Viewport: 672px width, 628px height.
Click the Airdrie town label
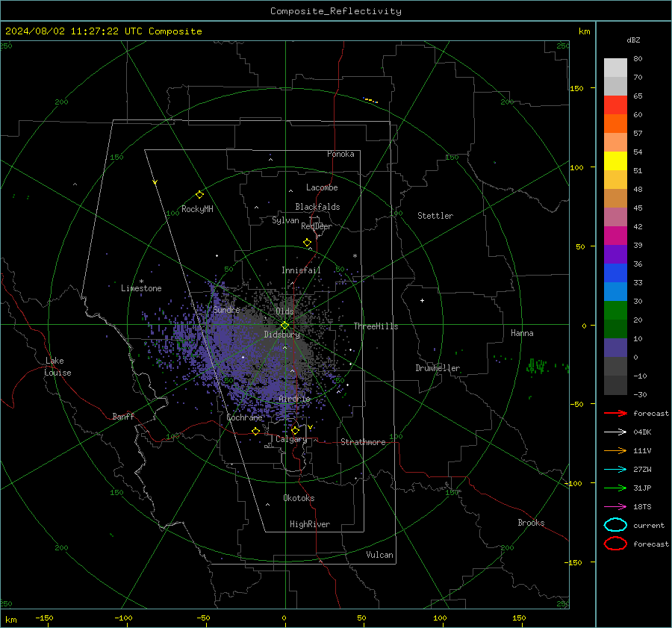click(294, 399)
